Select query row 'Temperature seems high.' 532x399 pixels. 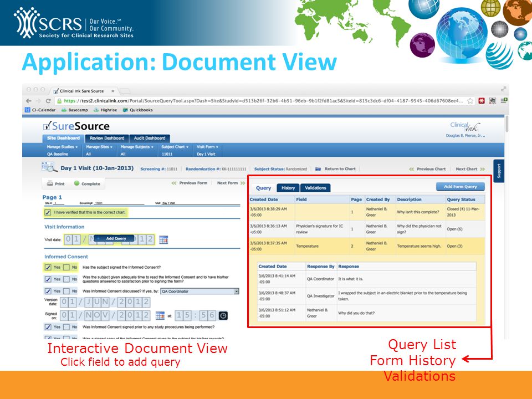click(x=367, y=246)
